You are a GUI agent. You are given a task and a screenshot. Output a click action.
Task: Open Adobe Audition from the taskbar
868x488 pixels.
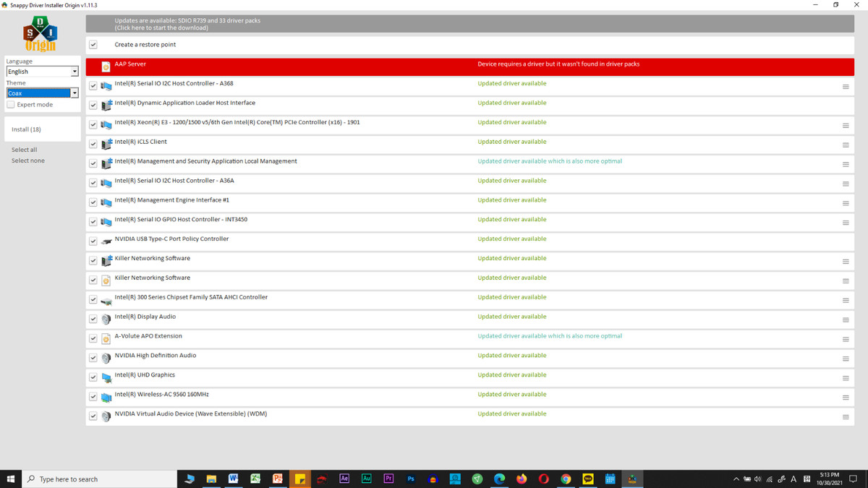366,479
